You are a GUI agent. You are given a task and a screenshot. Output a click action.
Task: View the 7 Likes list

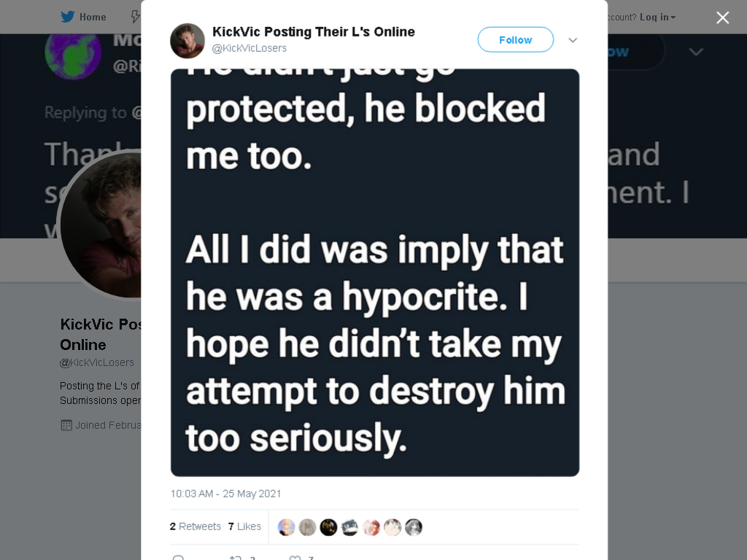click(244, 526)
